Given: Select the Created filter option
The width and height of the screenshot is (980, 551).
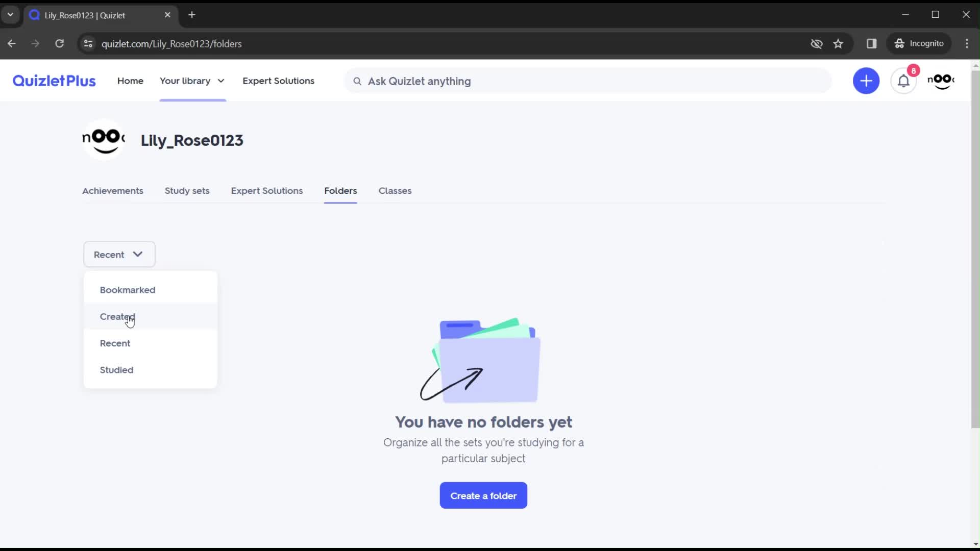Looking at the screenshot, I should click(117, 316).
